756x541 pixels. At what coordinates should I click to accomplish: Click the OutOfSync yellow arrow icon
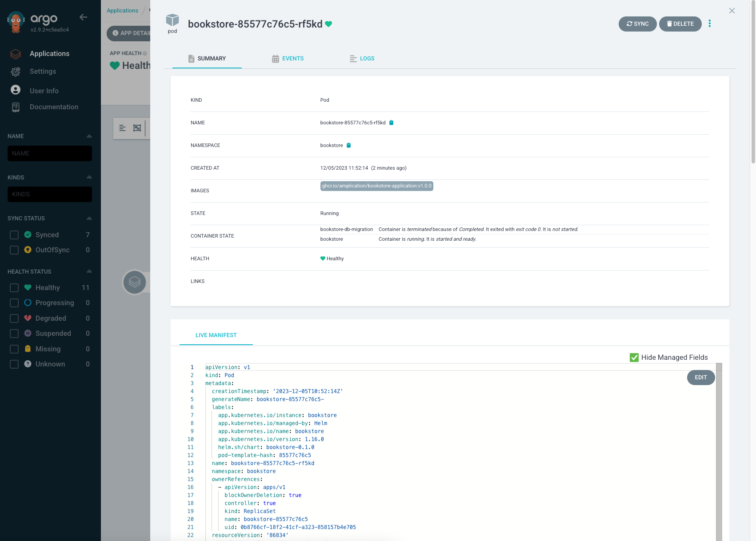[x=28, y=250]
